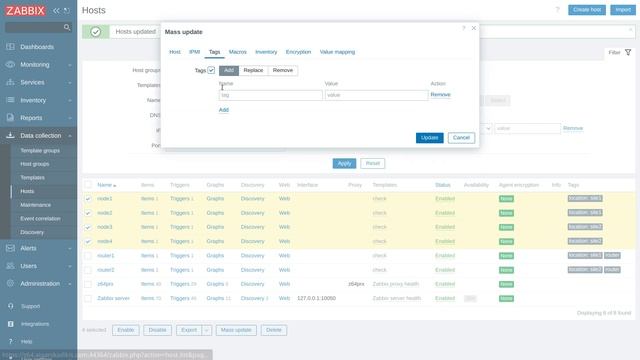The image size is (640, 360).
Task: Open the Alerts envelope icon menu
Action: pos(10,248)
